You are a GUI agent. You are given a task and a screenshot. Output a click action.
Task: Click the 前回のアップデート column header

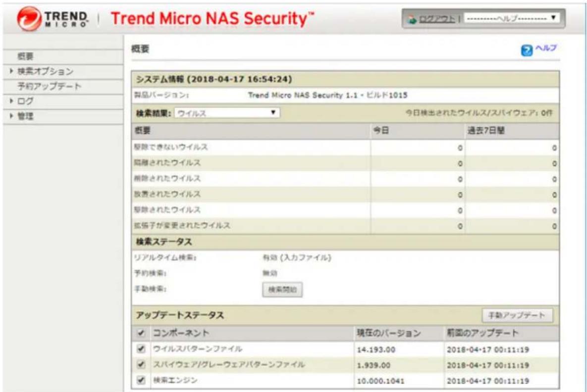pos(482,333)
